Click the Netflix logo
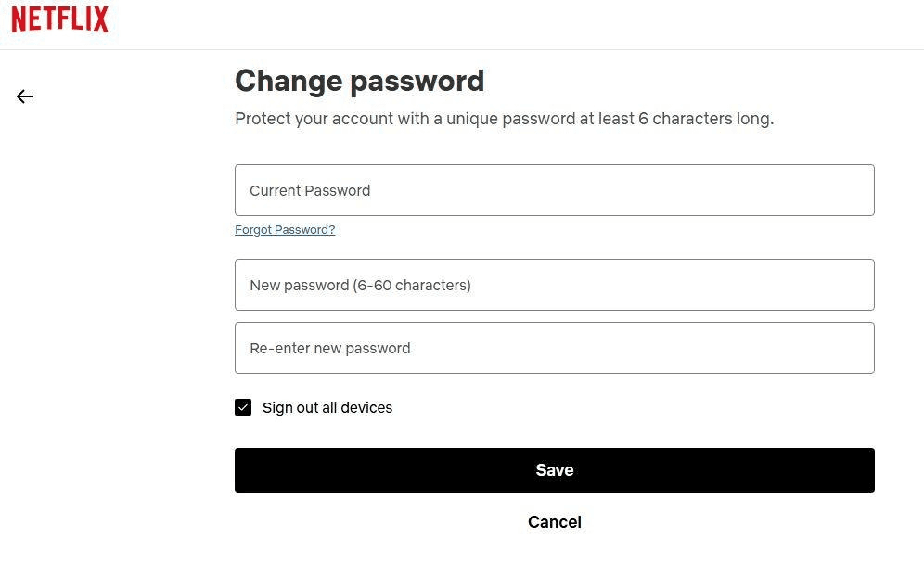The height and width of the screenshot is (563, 924). click(x=60, y=20)
